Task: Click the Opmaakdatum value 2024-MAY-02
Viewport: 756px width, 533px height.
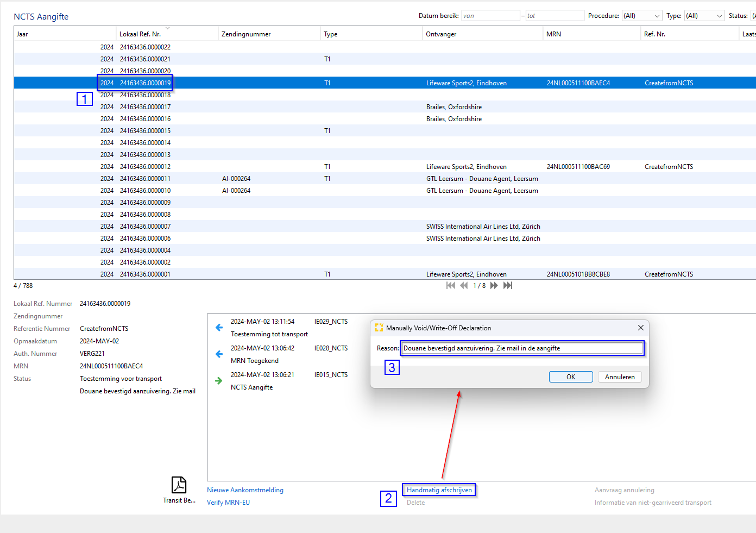Action: (99, 341)
